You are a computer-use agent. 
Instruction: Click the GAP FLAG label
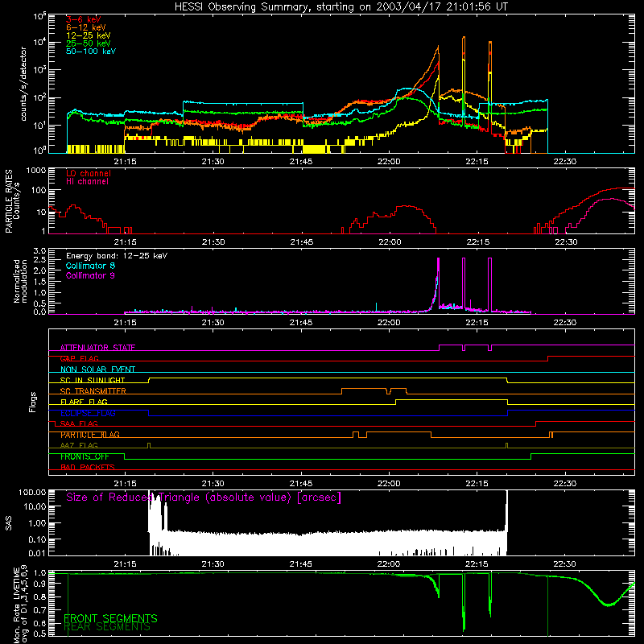click(80, 358)
